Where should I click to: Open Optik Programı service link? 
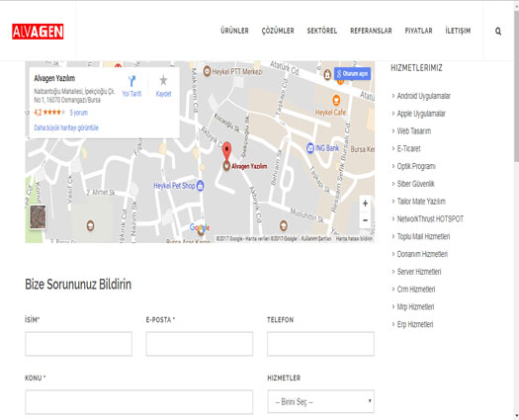coord(416,166)
